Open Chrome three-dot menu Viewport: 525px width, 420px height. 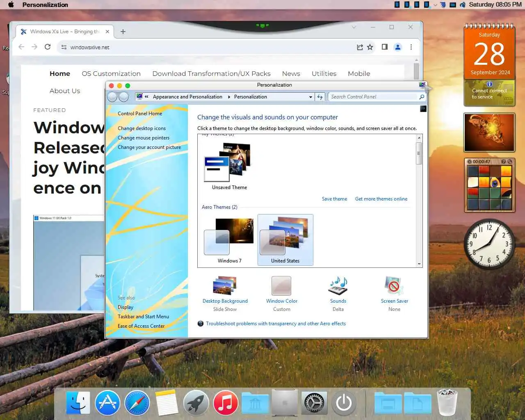point(411,47)
